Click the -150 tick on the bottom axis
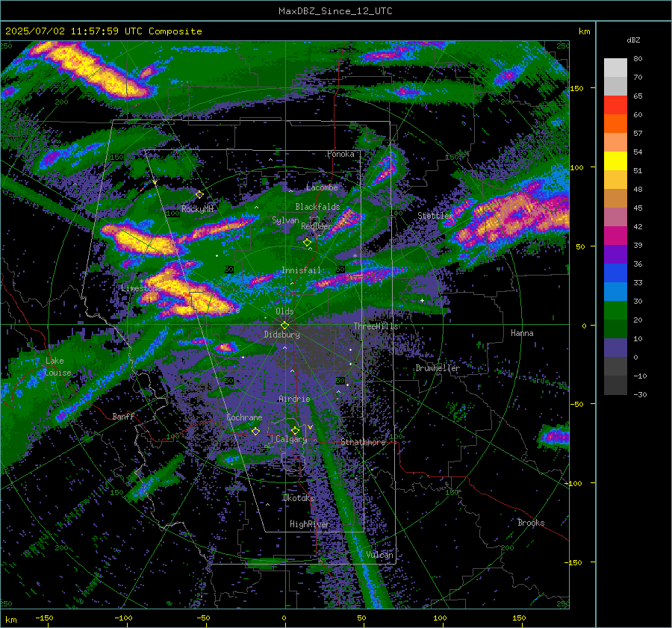This screenshot has height=628, width=672. pyautogui.click(x=44, y=618)
